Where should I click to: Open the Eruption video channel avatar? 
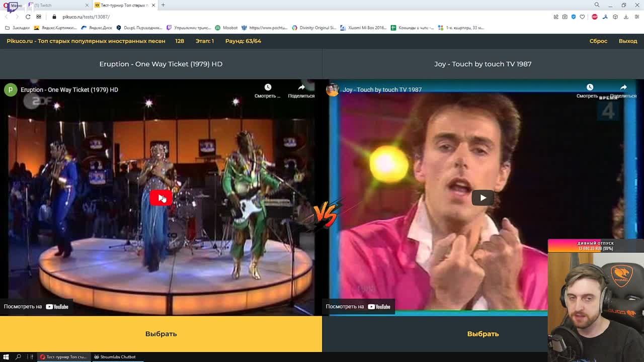click(x=11, y=89)
